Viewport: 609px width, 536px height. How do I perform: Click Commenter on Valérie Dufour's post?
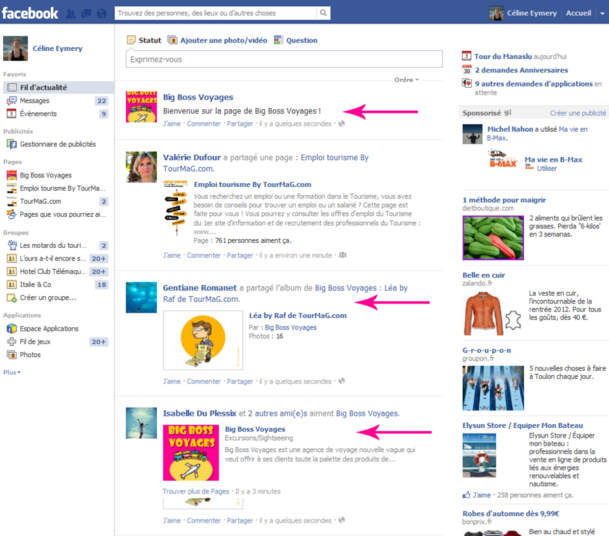(204, 255)
